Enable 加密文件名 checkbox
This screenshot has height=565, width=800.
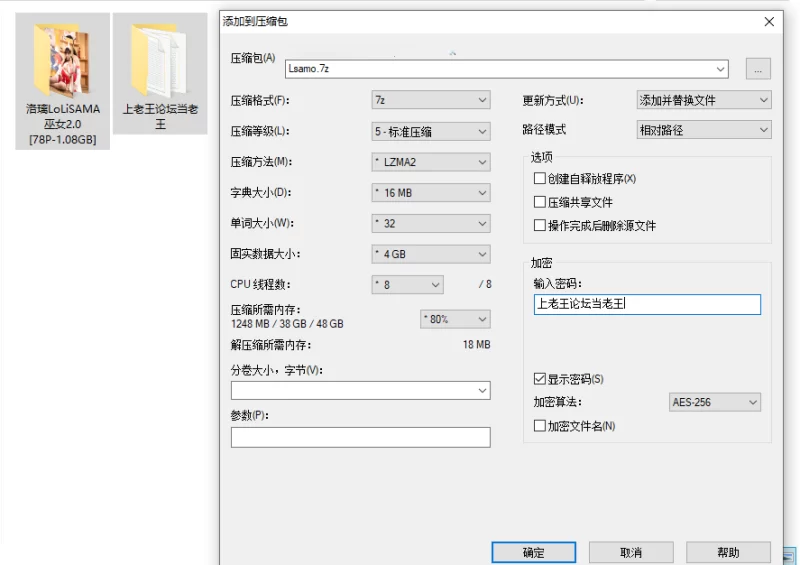click(x=540, y=426)
